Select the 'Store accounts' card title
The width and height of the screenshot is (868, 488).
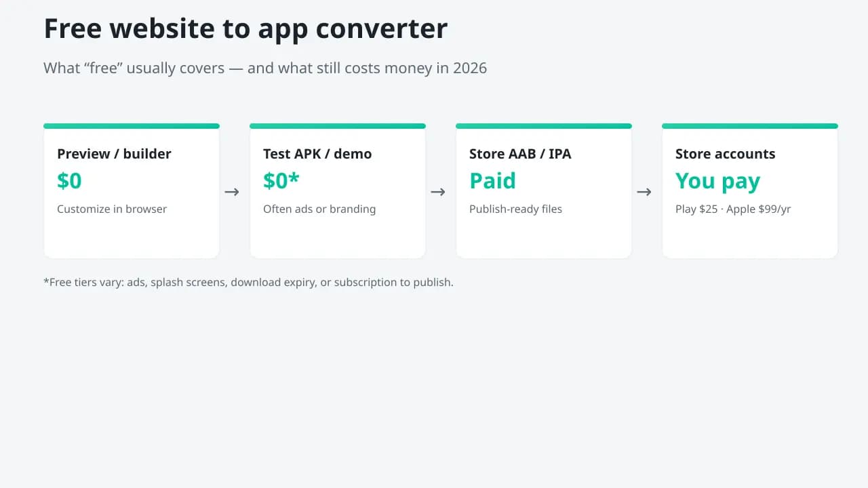click(x=725, y=154)
